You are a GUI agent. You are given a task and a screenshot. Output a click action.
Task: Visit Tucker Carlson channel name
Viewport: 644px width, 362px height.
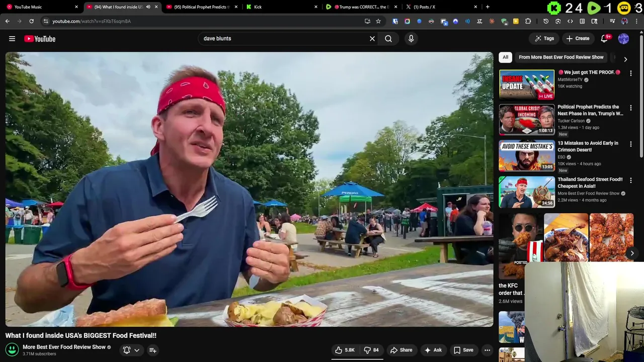point(571,121)
